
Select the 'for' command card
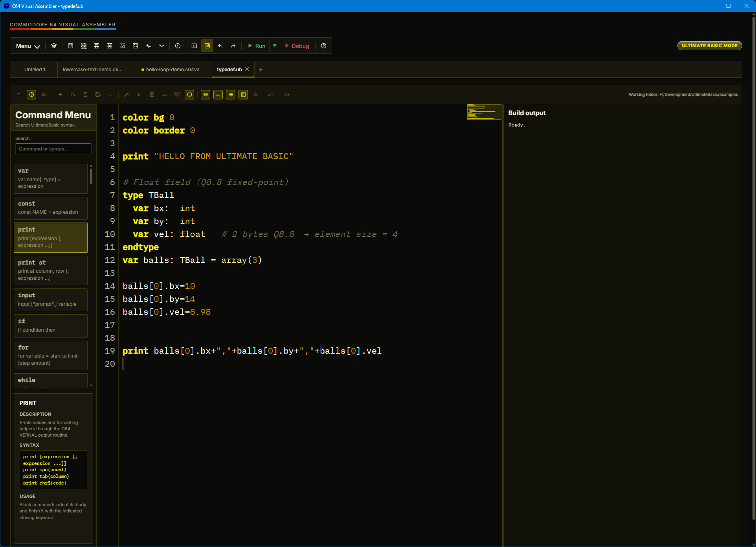tap(51, 355)
